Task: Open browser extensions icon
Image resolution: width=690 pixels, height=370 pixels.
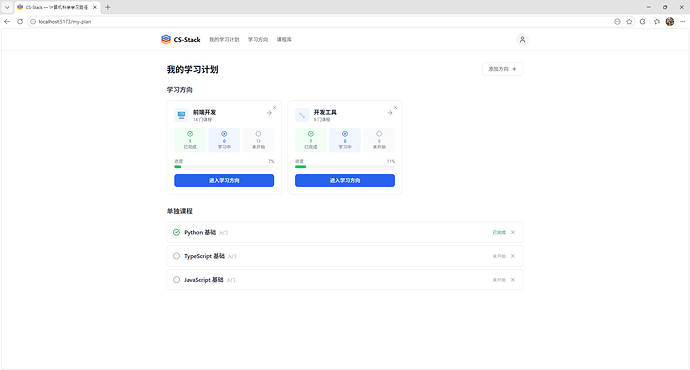Action: pos(642,22)
